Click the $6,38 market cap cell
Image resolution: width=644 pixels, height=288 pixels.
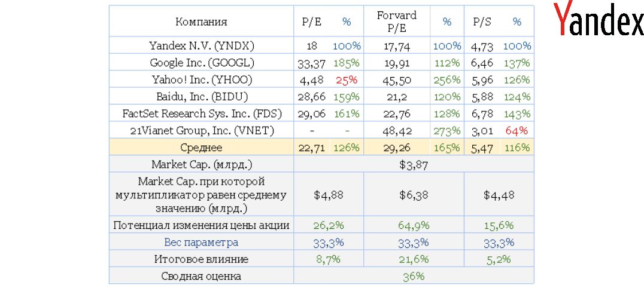(414, 194)
